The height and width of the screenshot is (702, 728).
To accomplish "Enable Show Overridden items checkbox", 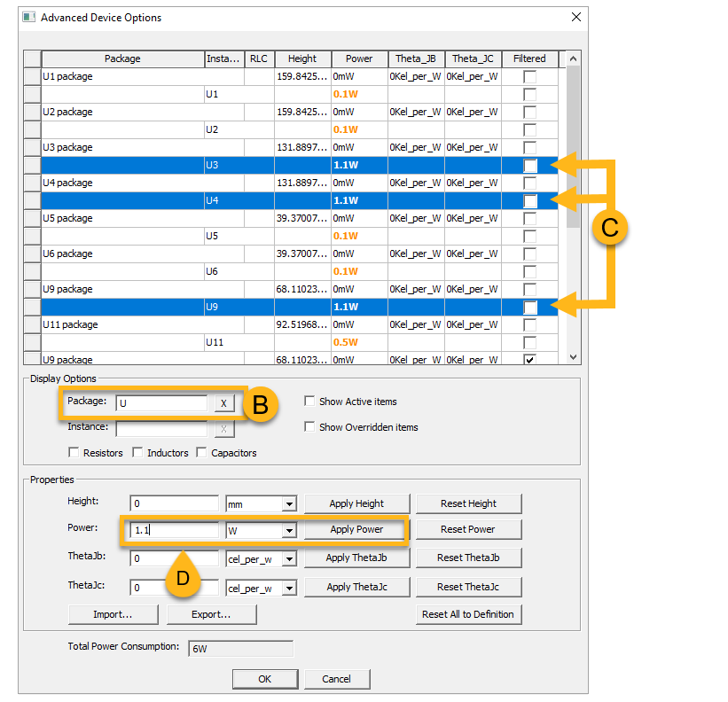I will [x=309, y=427].
